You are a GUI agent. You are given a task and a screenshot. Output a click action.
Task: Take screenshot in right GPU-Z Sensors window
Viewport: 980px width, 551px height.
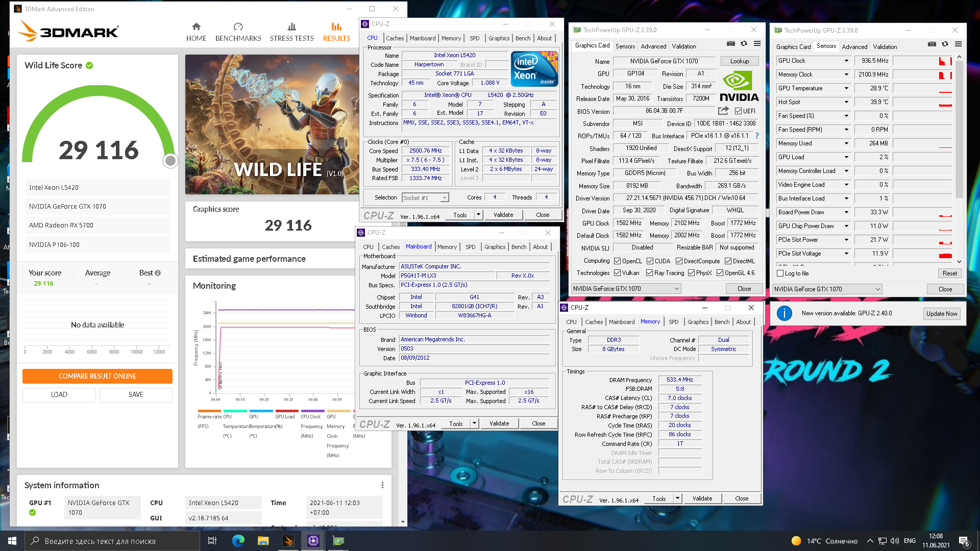(x=932, y=44)
